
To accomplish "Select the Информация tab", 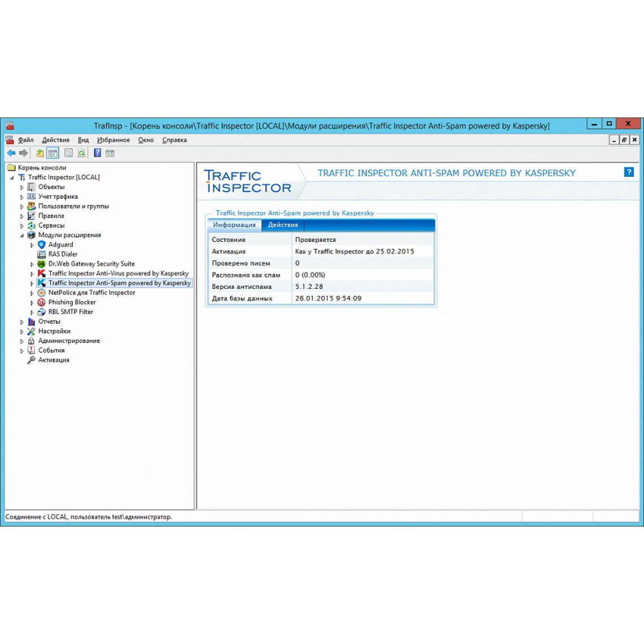I will 234,225.
